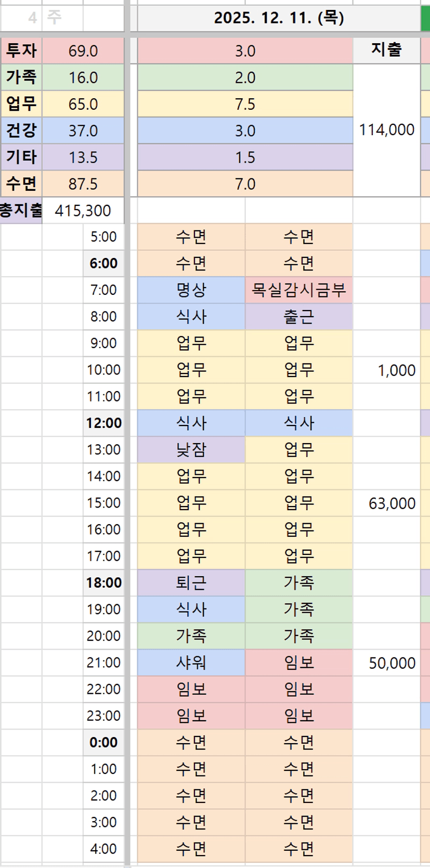Select the 건강 category label
430x868 pixels.
point(21,130)
